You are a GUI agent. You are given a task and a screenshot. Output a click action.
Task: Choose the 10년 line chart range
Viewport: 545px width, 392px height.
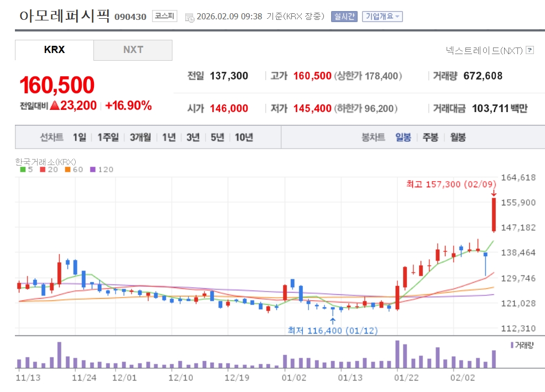244,137
